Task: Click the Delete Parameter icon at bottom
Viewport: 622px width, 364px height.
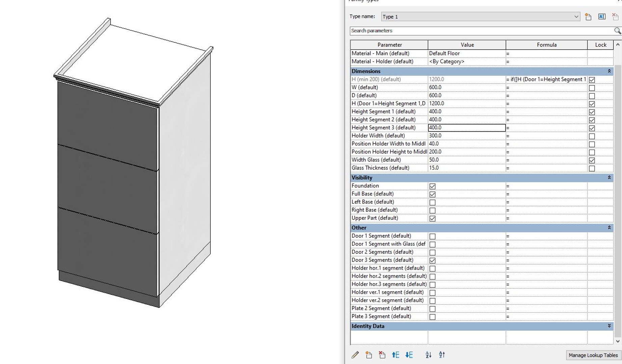Action: 382,355
